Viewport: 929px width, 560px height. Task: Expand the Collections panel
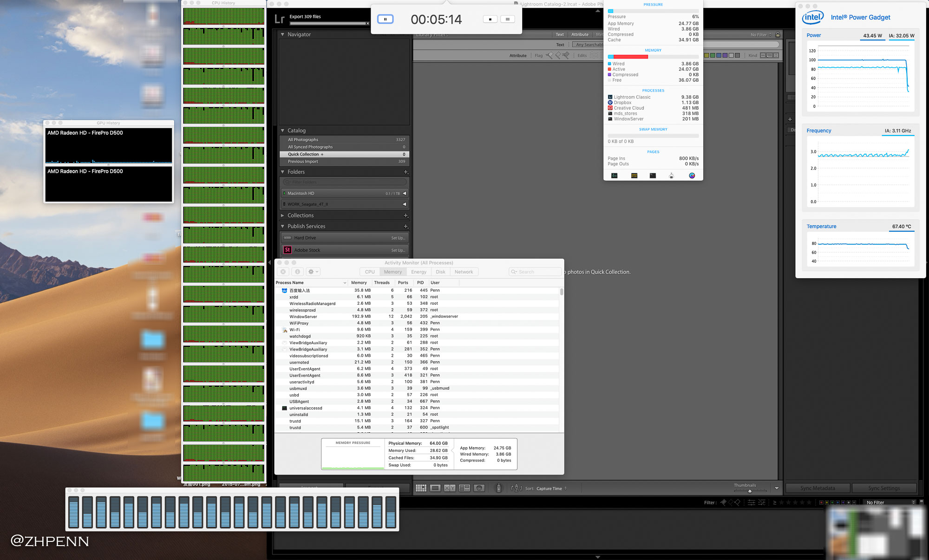point(282,215)
